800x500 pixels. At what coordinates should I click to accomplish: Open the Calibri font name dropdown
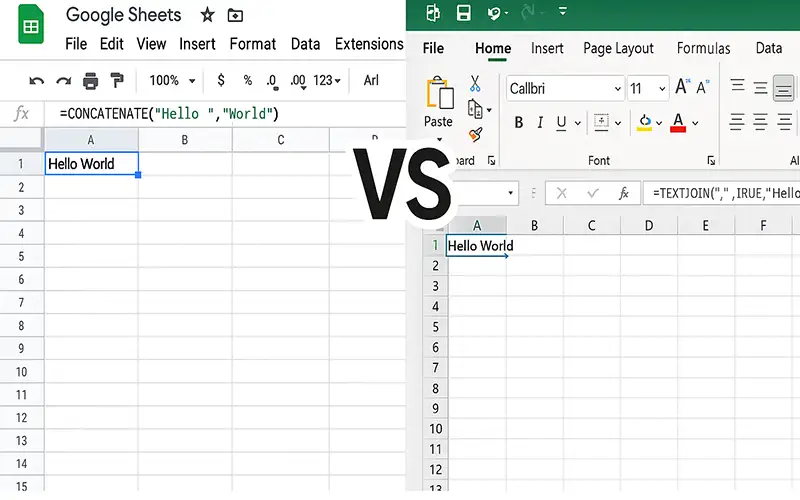tap(565, 89)
